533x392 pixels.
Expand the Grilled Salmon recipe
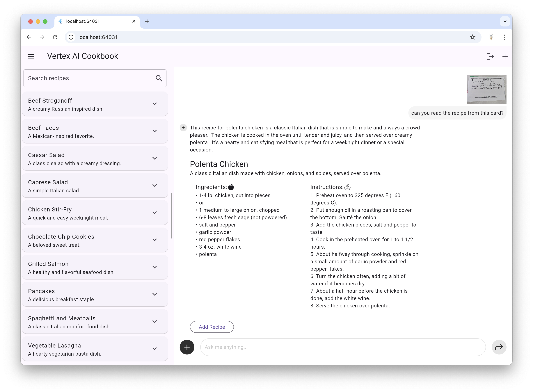pyautogui.click(x=154, y=267)
